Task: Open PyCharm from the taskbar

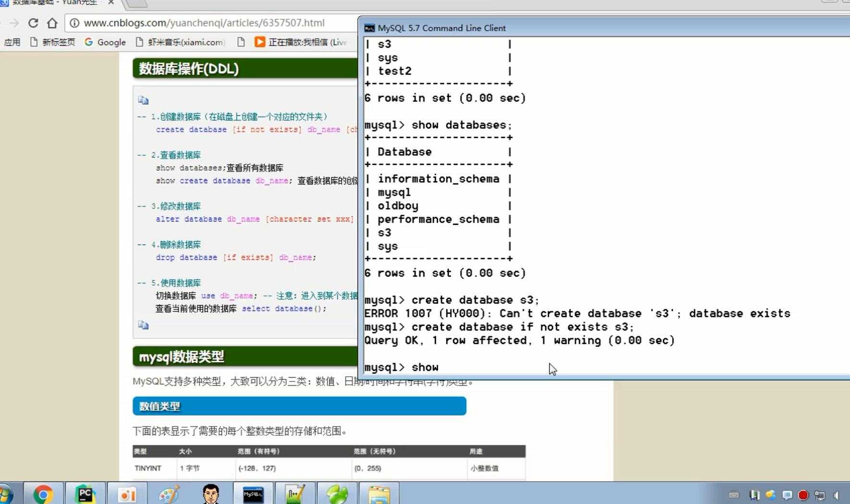Action: 85,494
